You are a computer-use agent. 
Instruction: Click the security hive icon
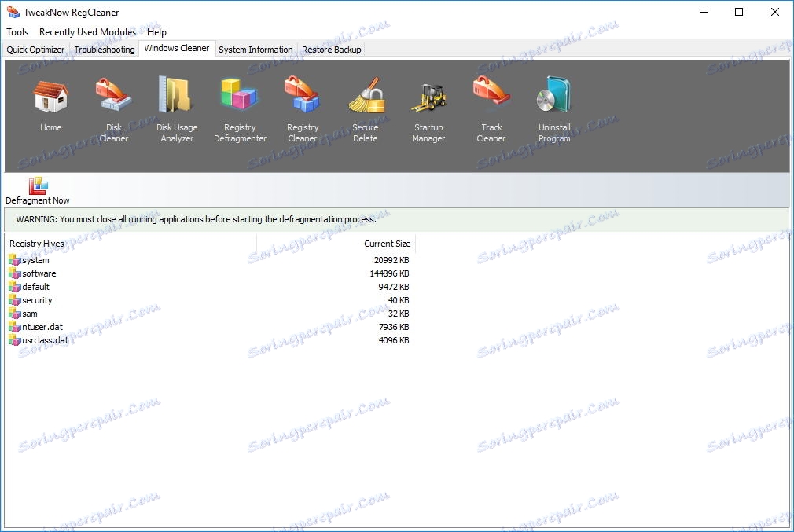click(x=15, y=300)
